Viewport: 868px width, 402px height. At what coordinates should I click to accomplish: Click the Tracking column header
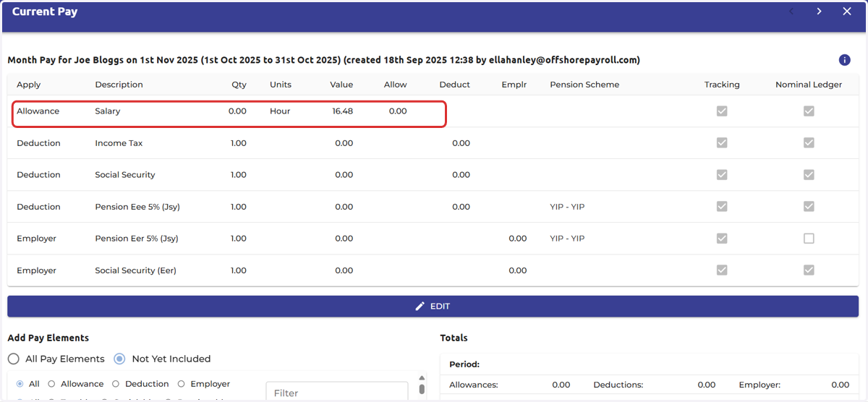pos(722,85)
